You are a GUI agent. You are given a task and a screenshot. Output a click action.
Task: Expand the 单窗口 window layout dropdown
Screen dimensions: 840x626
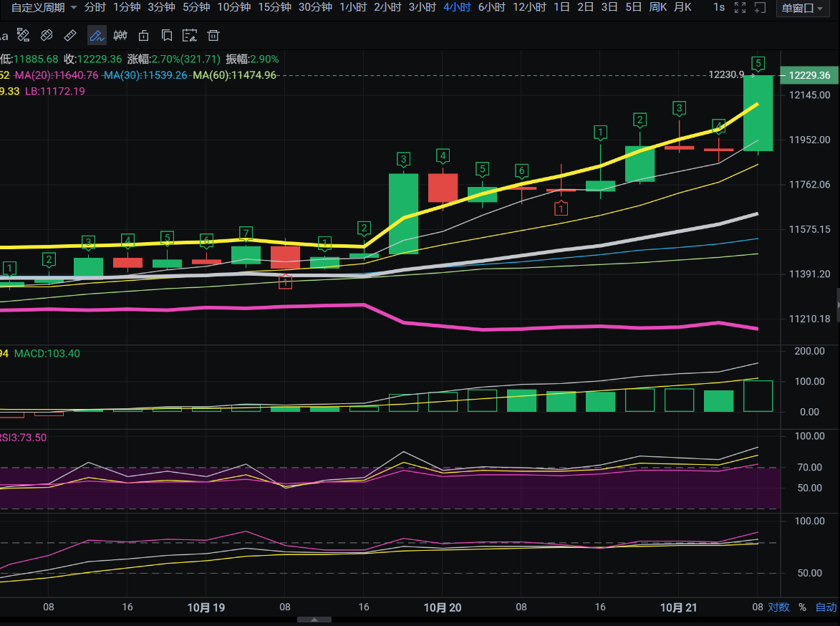803,8
